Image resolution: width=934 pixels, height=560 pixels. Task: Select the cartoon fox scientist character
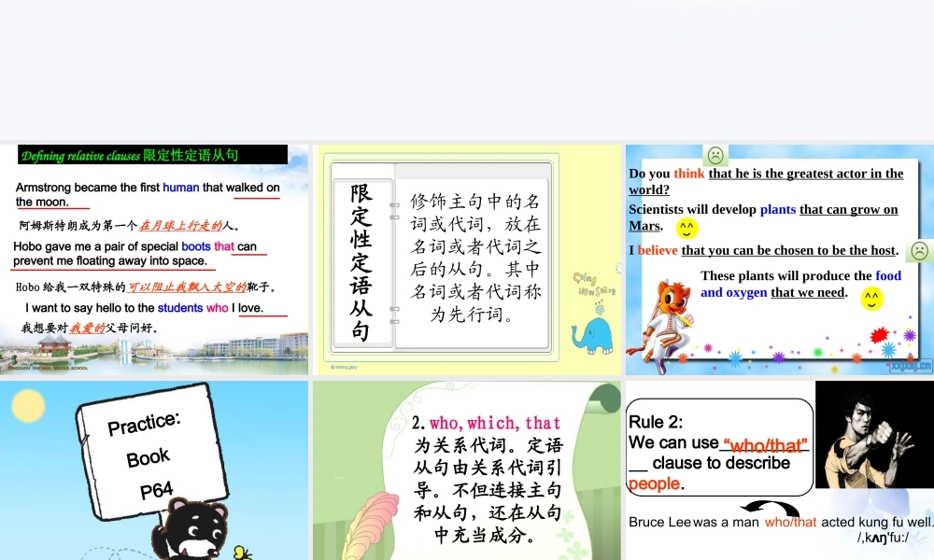coord(665,317)
